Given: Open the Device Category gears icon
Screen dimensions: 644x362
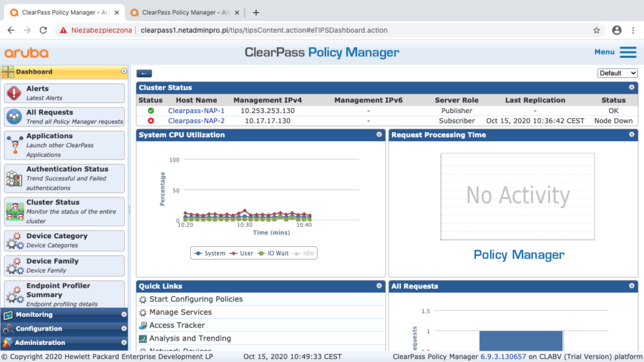Looking at the screenshot, I should (x=15, y=241).
